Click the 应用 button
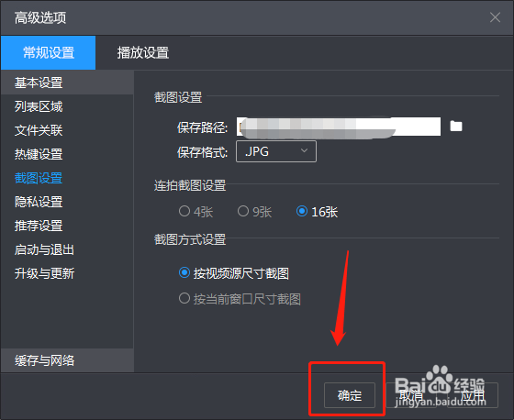Image resolution: width=514 pixels, height=420 pixels. [473, 395]
